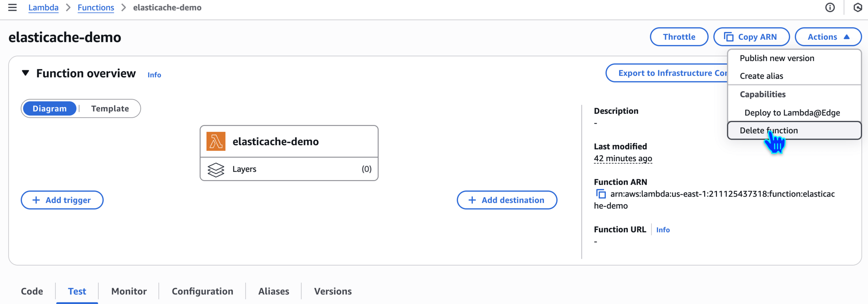Click the Throttle button
Image resolution: width=868 pixels, height=304 pixels.
679,37
